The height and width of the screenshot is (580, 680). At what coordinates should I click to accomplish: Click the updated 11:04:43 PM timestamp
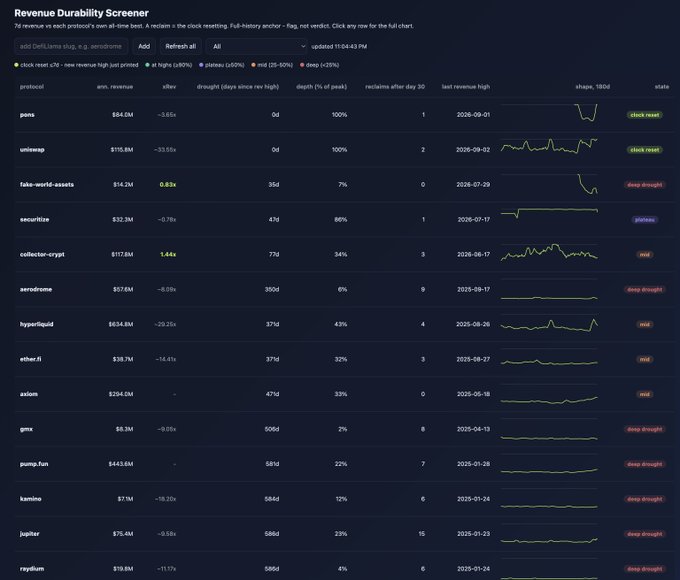pyautogui.click(x=339, y=46)
